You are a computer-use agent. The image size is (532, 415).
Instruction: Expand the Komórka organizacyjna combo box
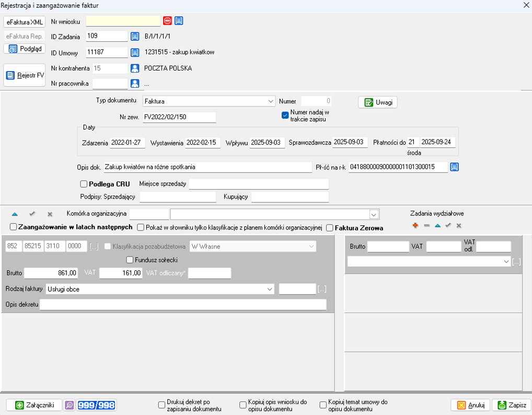[x=374, y=214]
